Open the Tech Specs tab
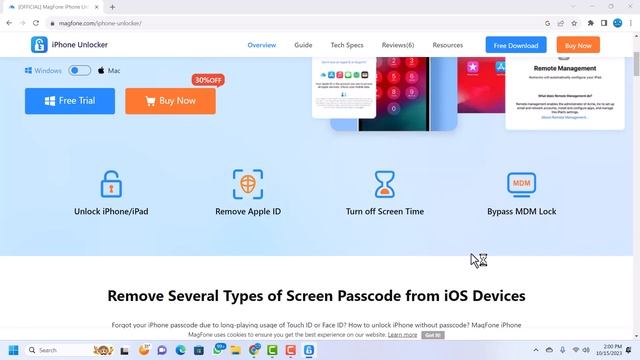 pos(347,45)
